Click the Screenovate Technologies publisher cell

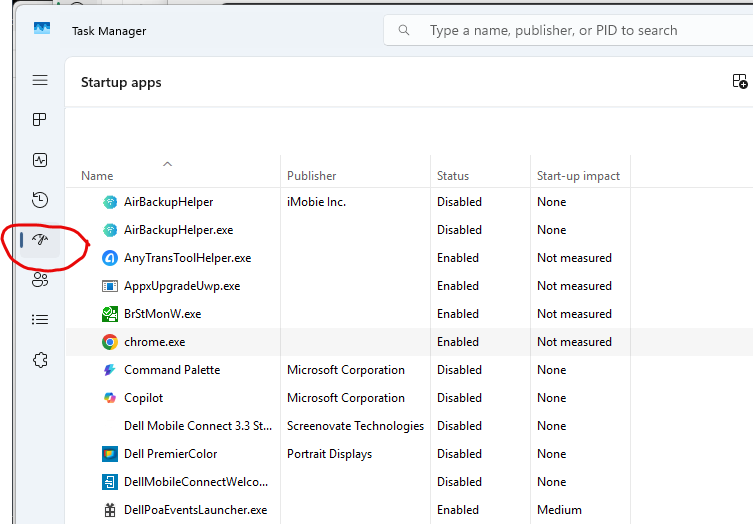[x=355, y=426]
